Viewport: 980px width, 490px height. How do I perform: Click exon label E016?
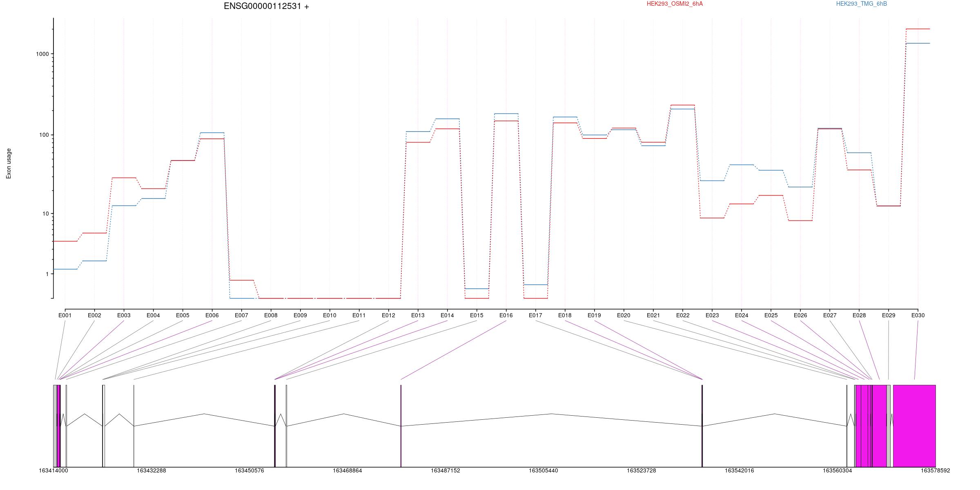pos(506,315)
